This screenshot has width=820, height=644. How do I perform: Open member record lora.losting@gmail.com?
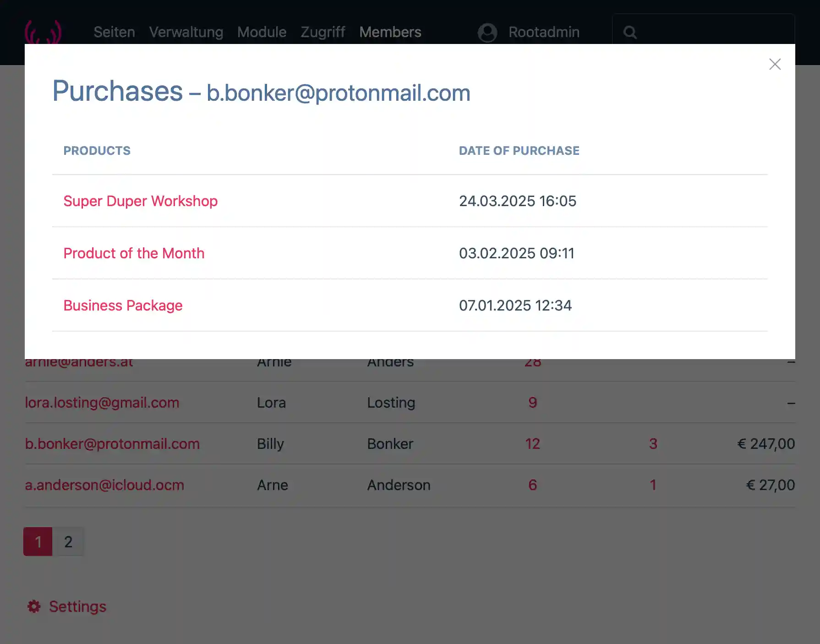102,403
